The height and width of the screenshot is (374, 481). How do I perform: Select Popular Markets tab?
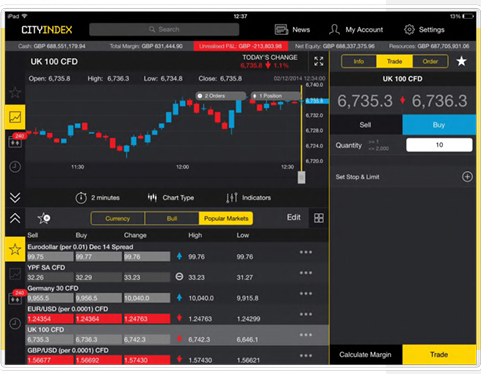[x=226, y=218]
